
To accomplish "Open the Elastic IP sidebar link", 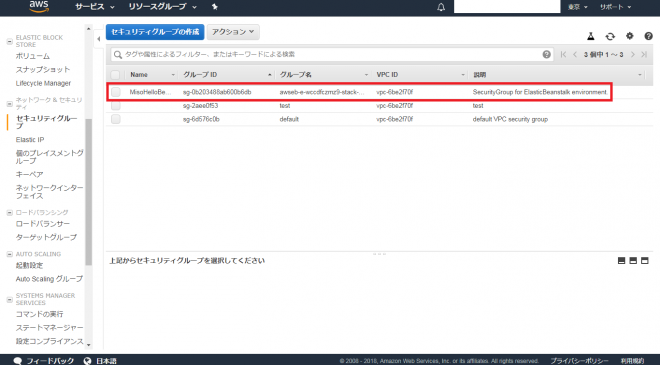I will (x=30, y=139).
